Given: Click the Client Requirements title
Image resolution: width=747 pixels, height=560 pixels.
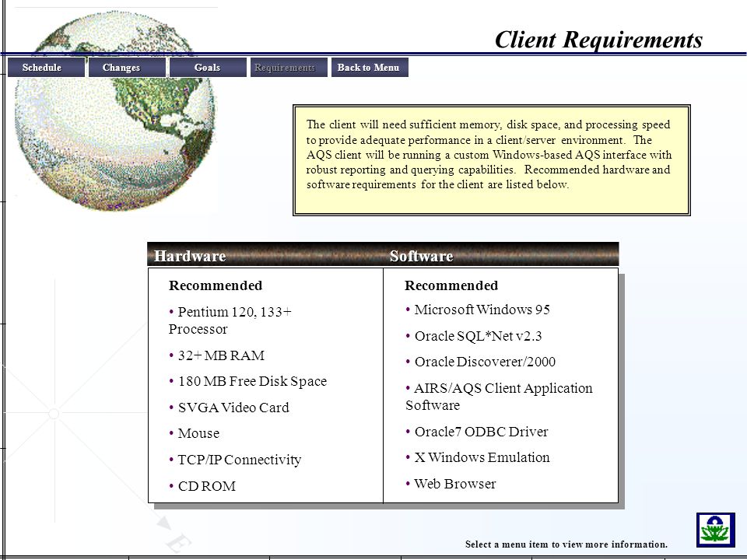Looking at the screenshot, I should [598, 40].
